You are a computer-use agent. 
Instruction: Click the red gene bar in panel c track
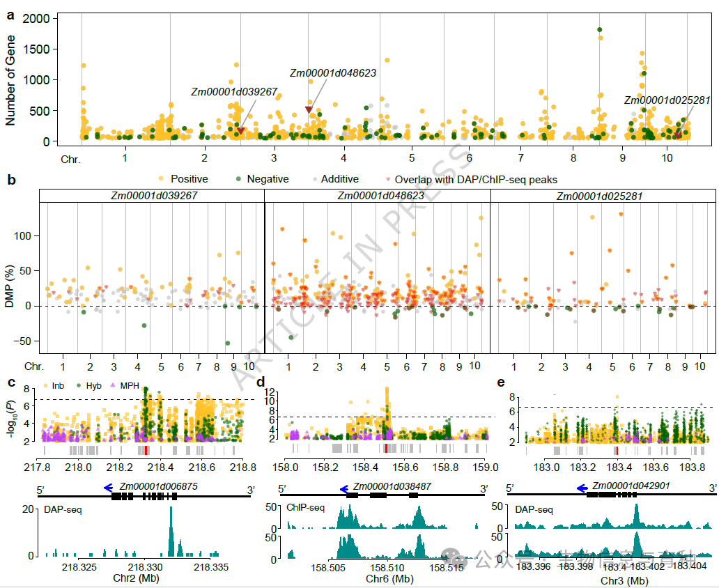tap(146, 450)
